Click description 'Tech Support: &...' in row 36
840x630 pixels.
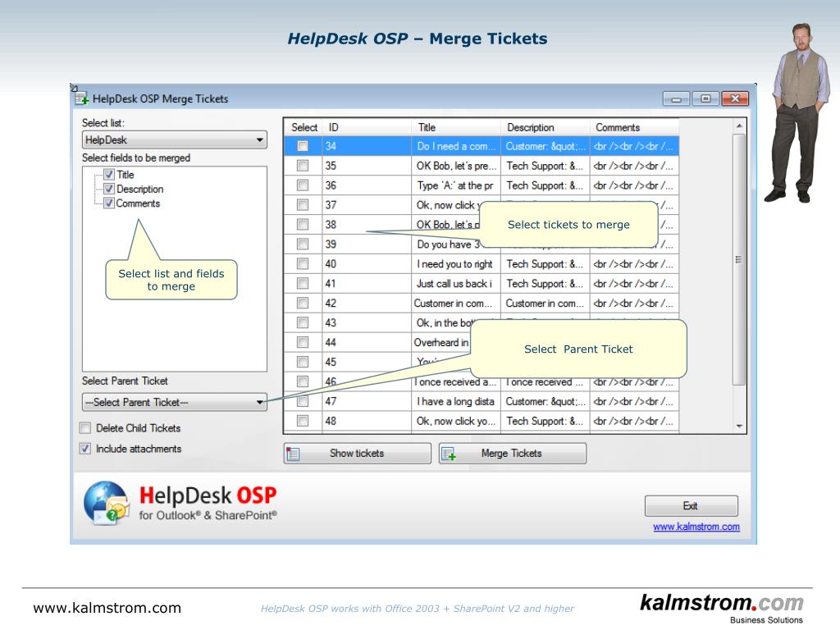(546, 185)
